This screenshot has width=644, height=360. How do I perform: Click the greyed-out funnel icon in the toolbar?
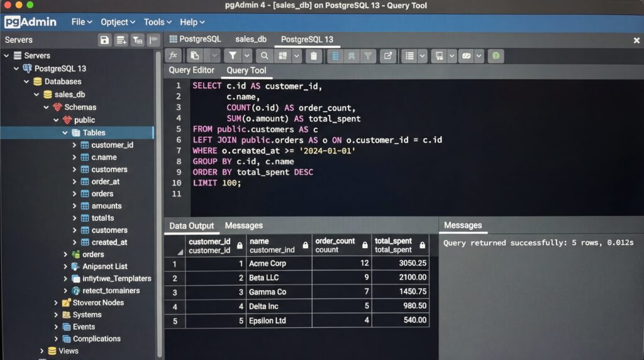pos(368,56)
